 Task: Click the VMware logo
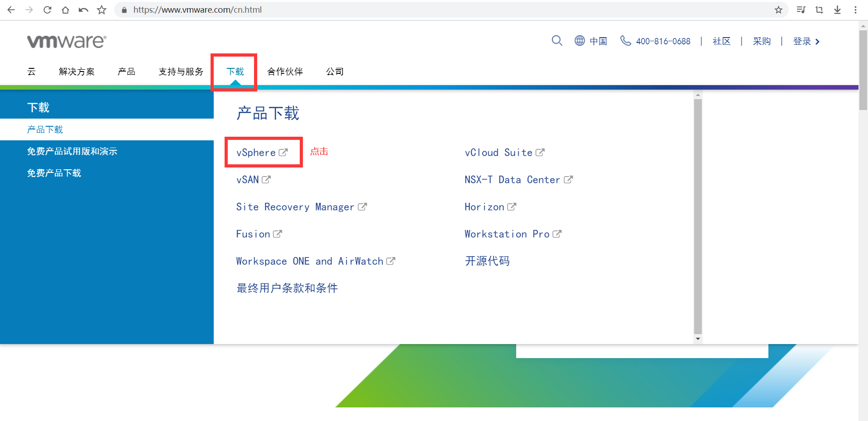pos(67,41)
